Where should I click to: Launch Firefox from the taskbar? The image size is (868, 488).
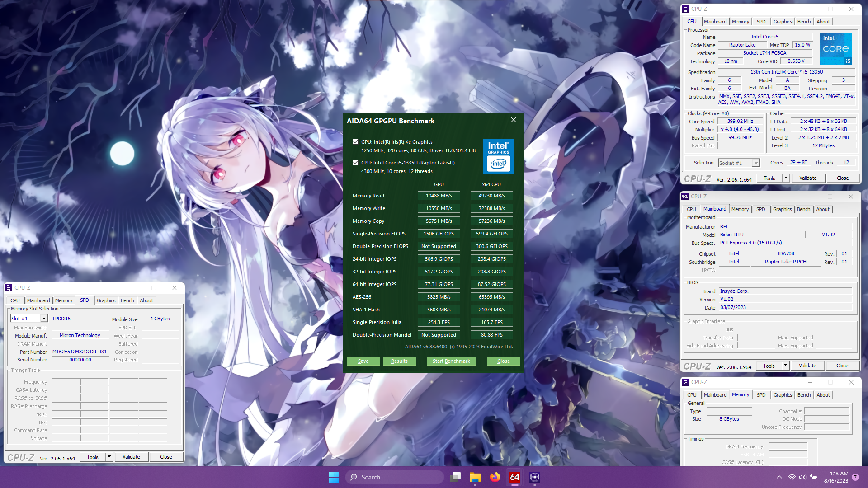point(495,477)
